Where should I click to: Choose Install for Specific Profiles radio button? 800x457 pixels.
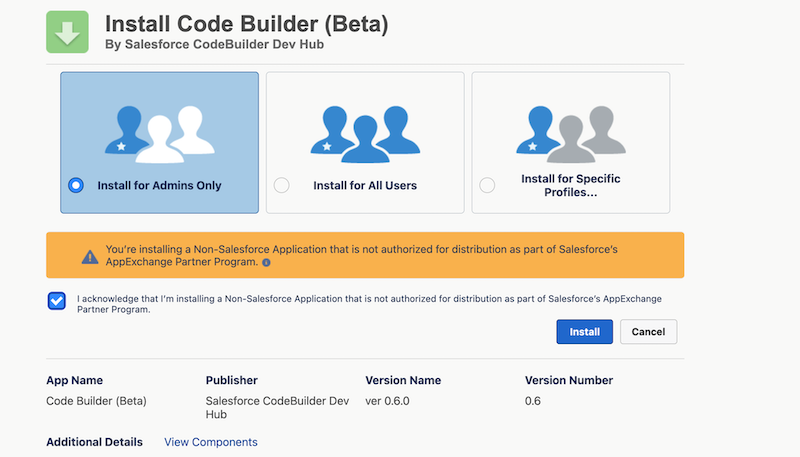click(x=487, y=185)
